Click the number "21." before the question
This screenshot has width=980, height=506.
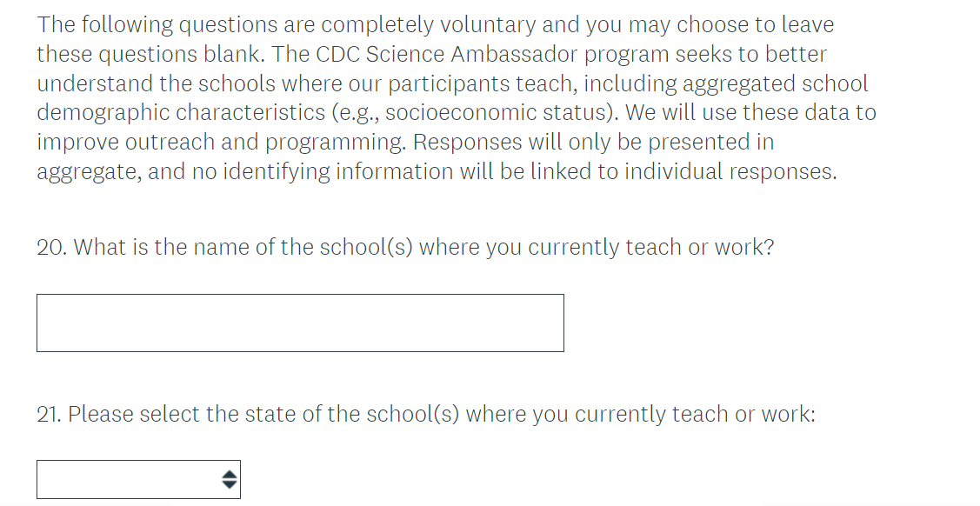click(x=50, y=415)
